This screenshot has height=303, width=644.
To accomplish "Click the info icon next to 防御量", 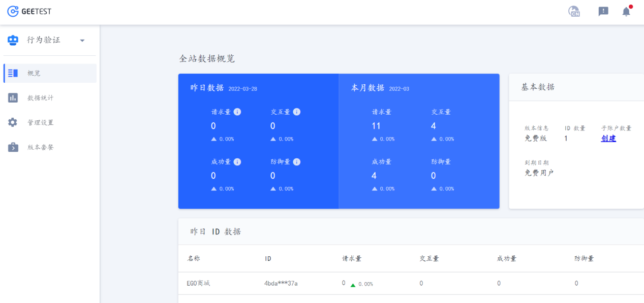I will (x=297, y=162).
